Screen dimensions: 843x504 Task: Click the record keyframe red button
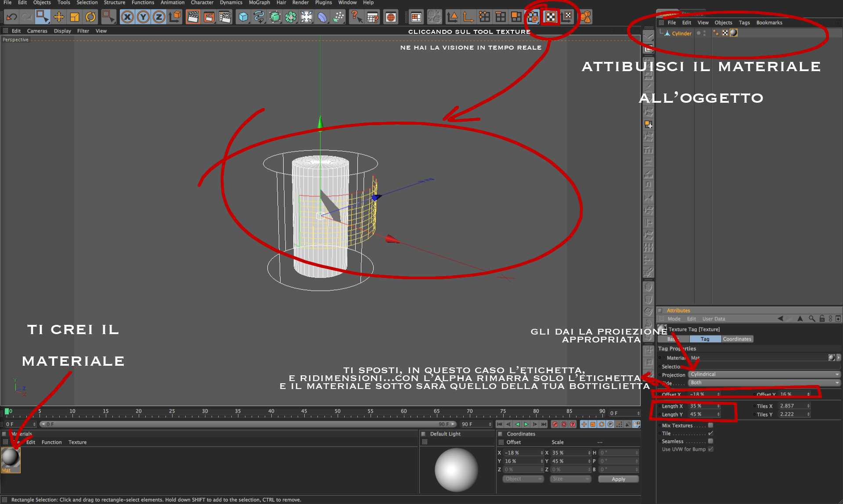point(555,424)
